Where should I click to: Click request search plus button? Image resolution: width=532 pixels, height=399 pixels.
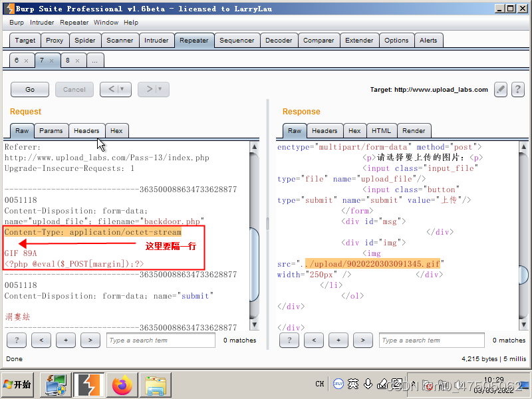pos(66,340)
